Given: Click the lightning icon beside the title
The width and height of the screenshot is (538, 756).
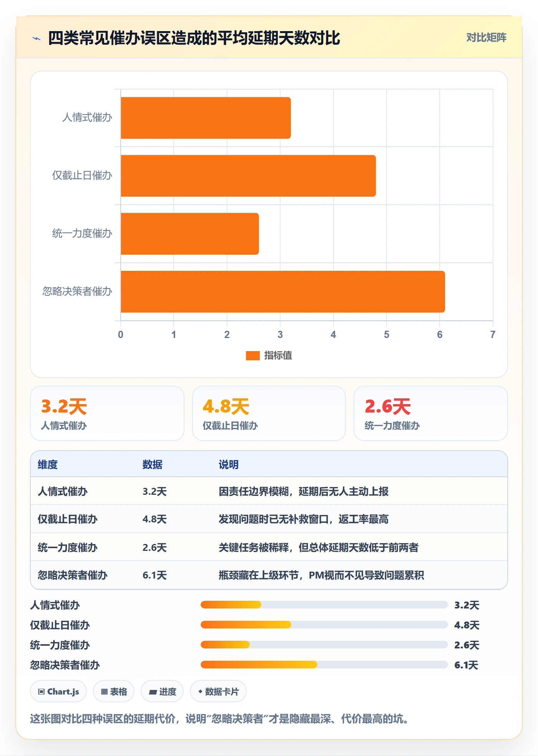Looking at the screenshot, I should click(37, 38).
